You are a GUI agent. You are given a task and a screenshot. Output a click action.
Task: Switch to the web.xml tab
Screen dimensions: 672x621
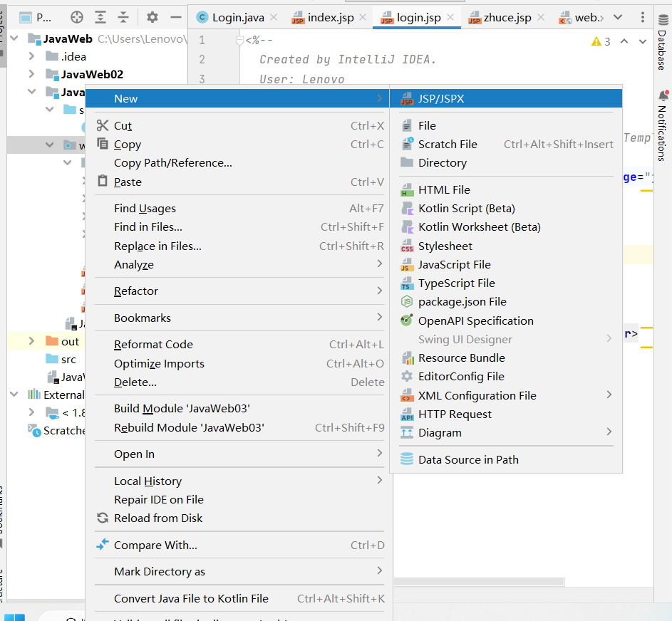(581, 17)
